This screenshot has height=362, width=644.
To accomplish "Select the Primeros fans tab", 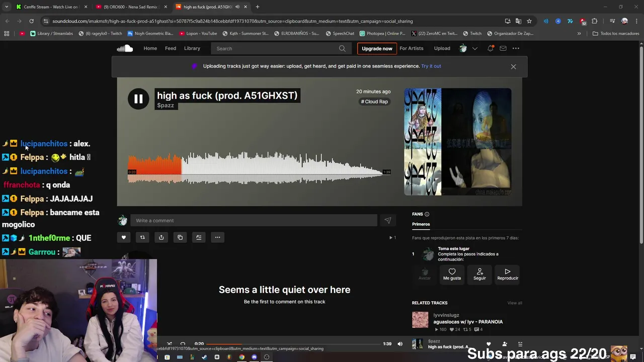I will (421, 224).
